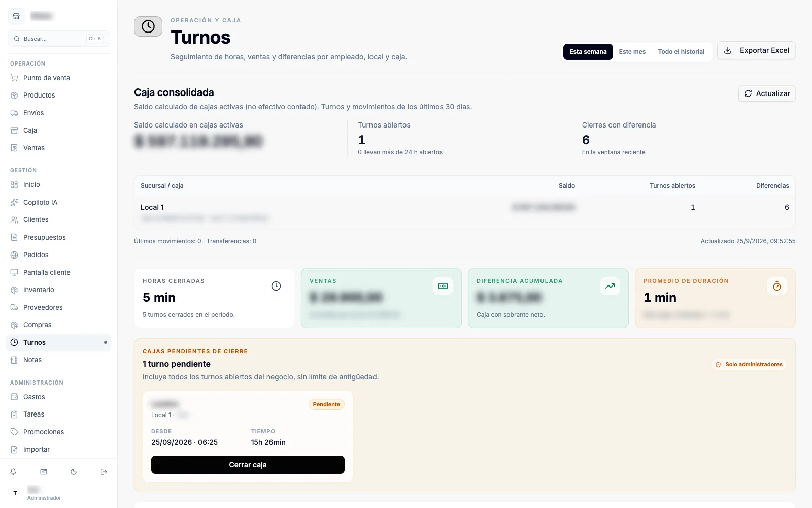812x508 pixels.
Task: Open Presupuestos section
Action: [x=59, y=237]
